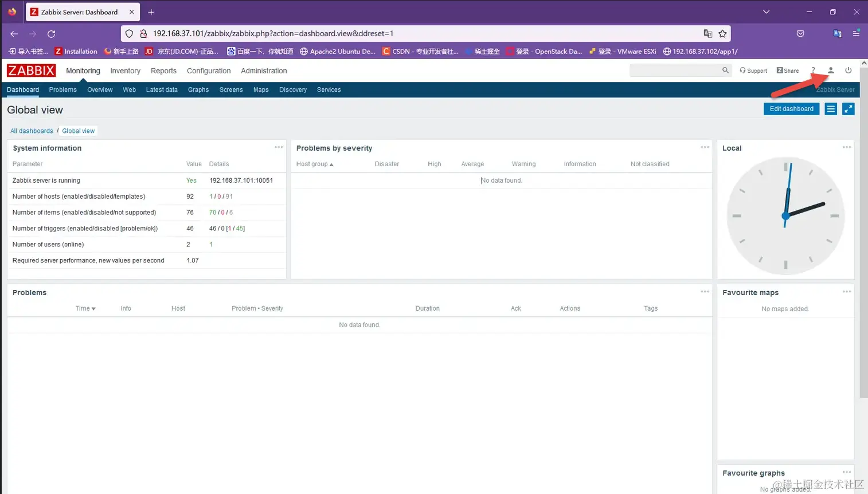Close the Zabbix Server Dashboard tab
The image size is (868, 494).
[x=132, y=12]
